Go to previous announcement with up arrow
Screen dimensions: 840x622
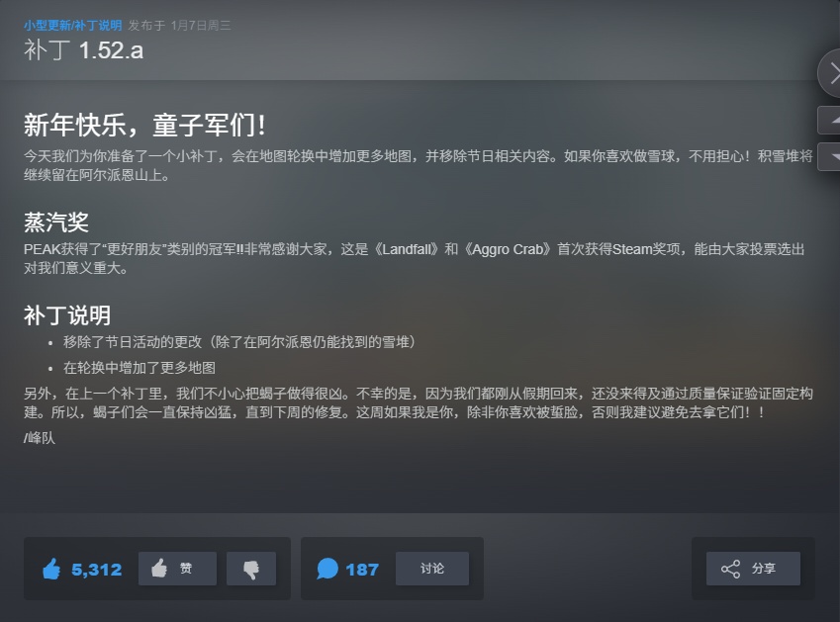829,121
